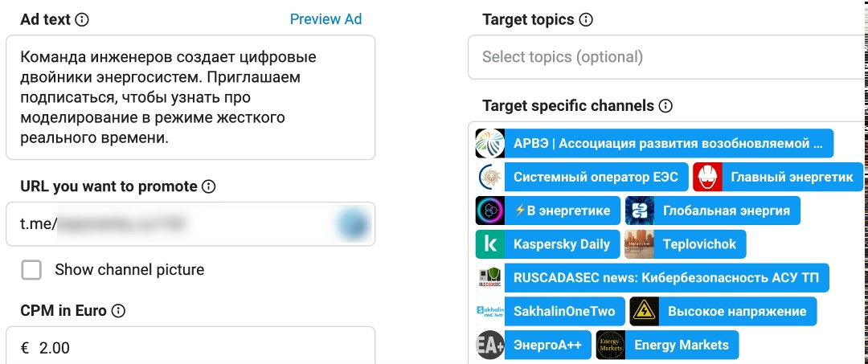Click the Teplovichok channel tag
Viewport: 868px width, 364px height.
click(x=698, y=244)
